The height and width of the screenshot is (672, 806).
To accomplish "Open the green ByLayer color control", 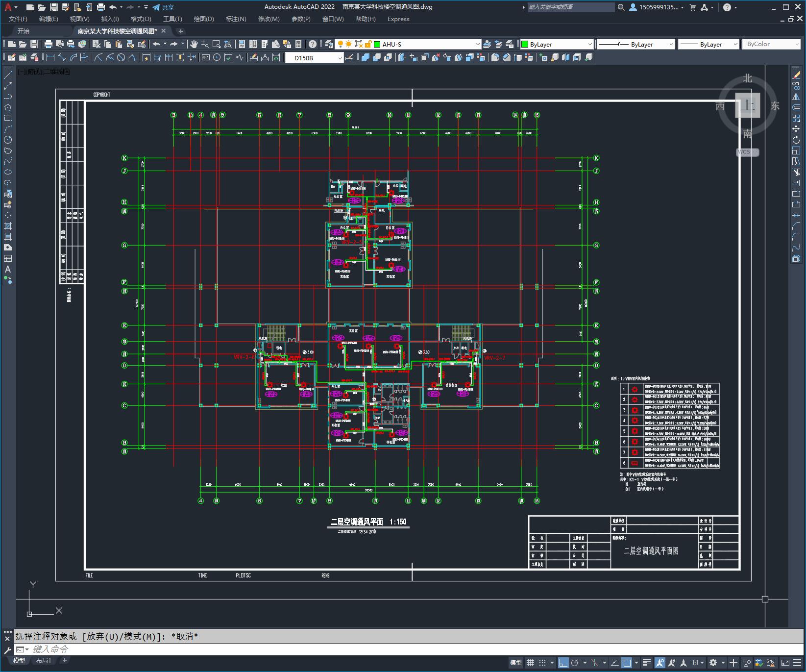I will tap(557, 44).
